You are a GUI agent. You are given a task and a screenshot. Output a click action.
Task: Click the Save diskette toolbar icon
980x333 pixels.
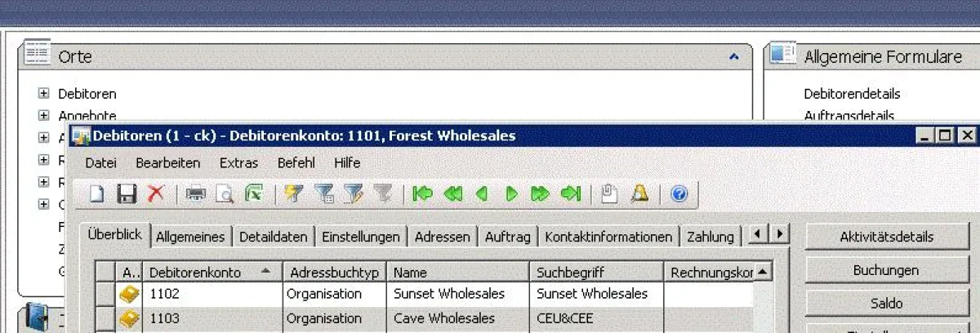click(127, 193)
